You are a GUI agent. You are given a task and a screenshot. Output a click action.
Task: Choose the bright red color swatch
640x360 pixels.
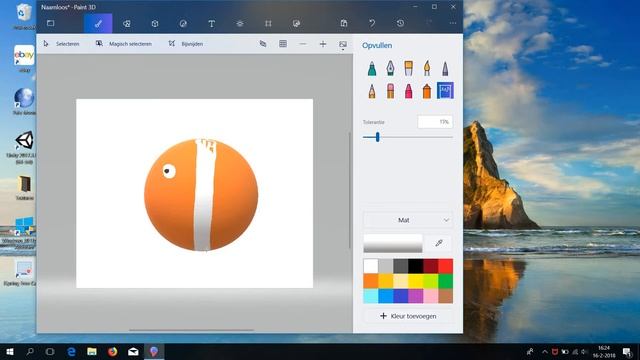[x=445, y=266]
